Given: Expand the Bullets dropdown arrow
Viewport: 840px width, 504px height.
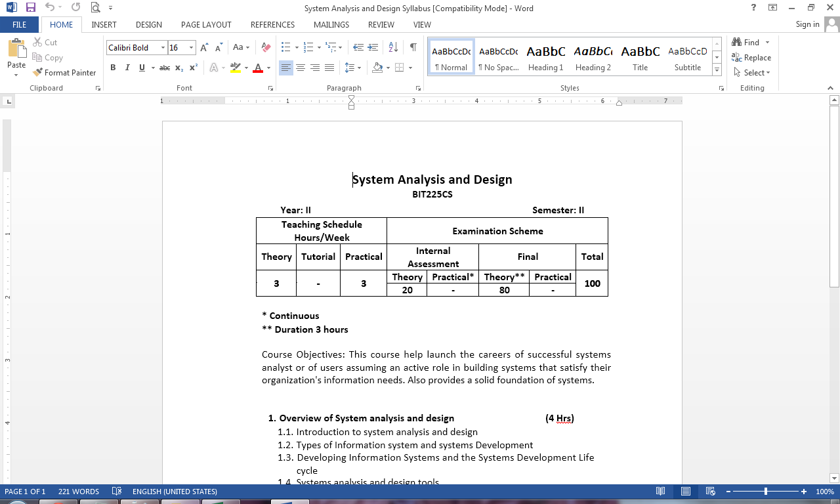Looking at the screenshot, I should click(x=297, y=48).
